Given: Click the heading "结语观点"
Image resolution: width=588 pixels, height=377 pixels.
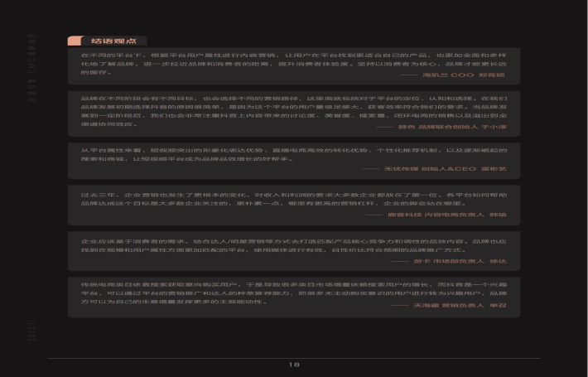Looking at the screenshot, I should [x=113, y=41].
